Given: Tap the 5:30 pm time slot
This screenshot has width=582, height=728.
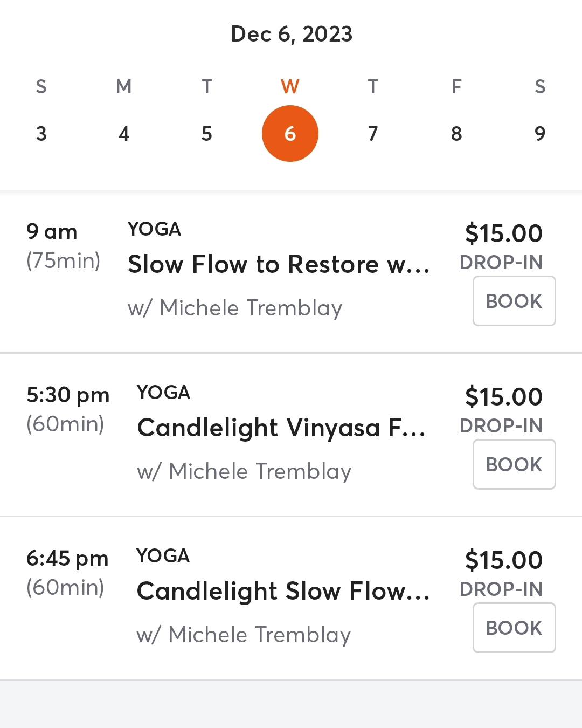Looking at the screenshot, I should [x=68, y=395].
